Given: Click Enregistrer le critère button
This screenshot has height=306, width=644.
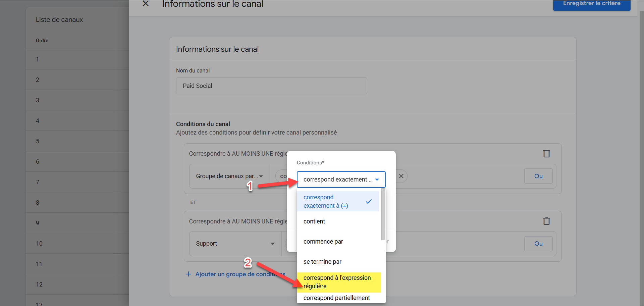Looking at the screenshot, I should 591,4.
